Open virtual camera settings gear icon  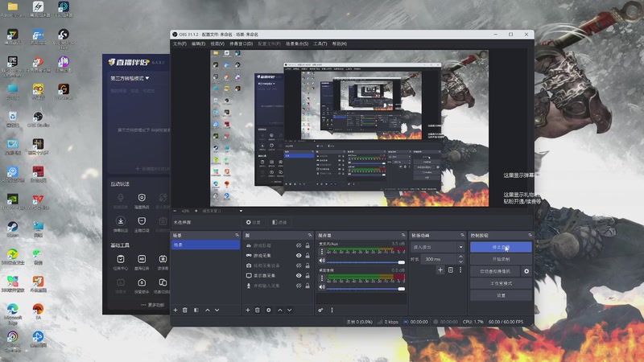tap(526, 271)
